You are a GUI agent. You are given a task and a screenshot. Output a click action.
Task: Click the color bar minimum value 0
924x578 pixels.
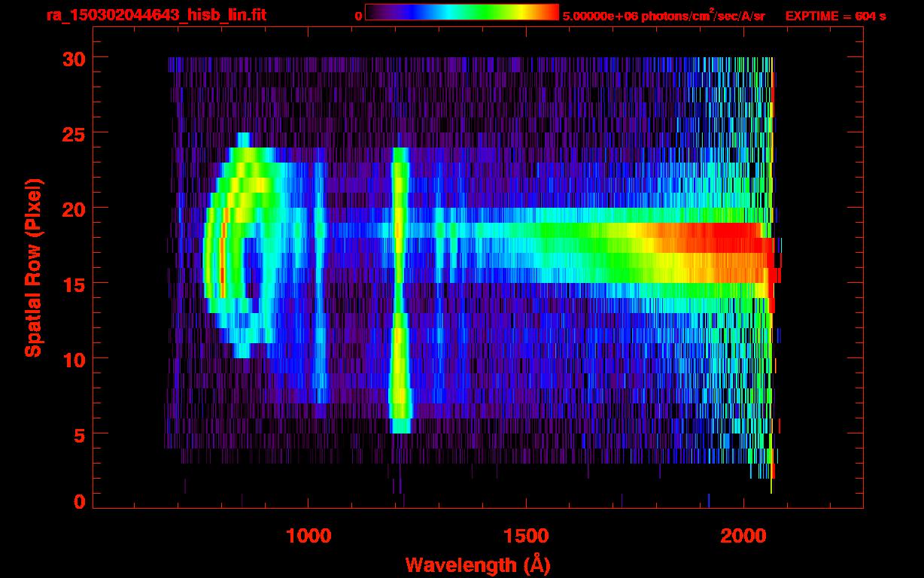[x=359, y=16]
